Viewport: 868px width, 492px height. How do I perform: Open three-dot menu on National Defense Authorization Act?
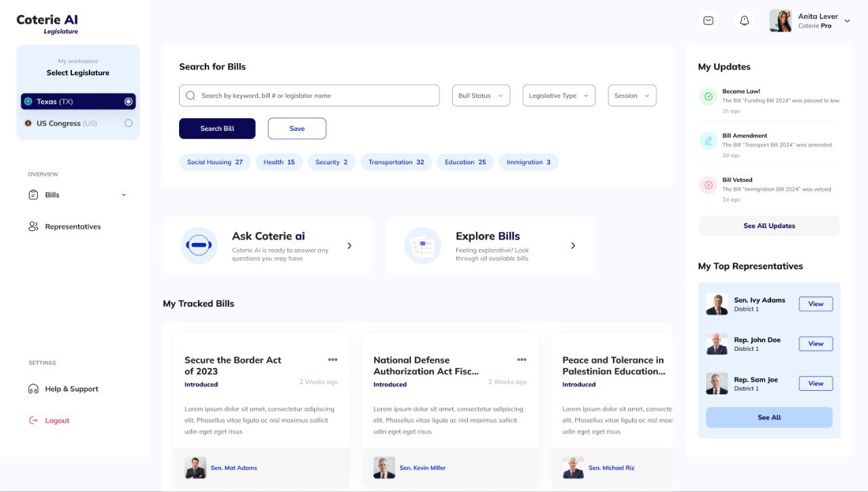tap(521, 360)
